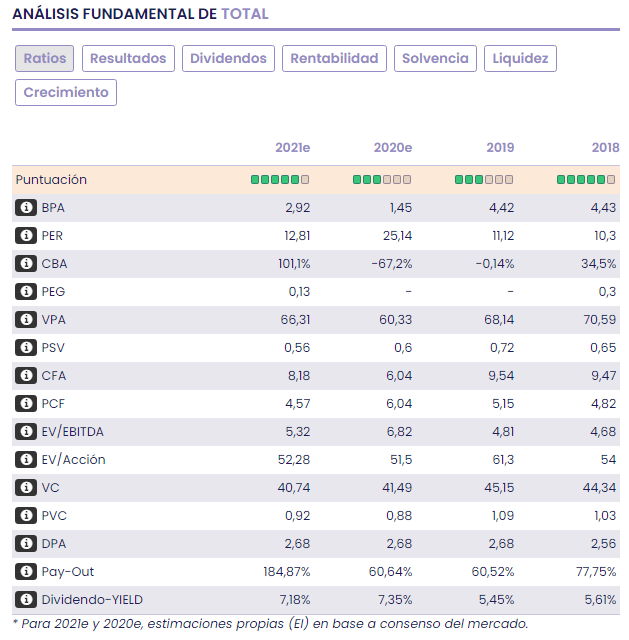Open the DPA info icon
The width and height of the screenshot is (629, 640).
tap(26, 544)
